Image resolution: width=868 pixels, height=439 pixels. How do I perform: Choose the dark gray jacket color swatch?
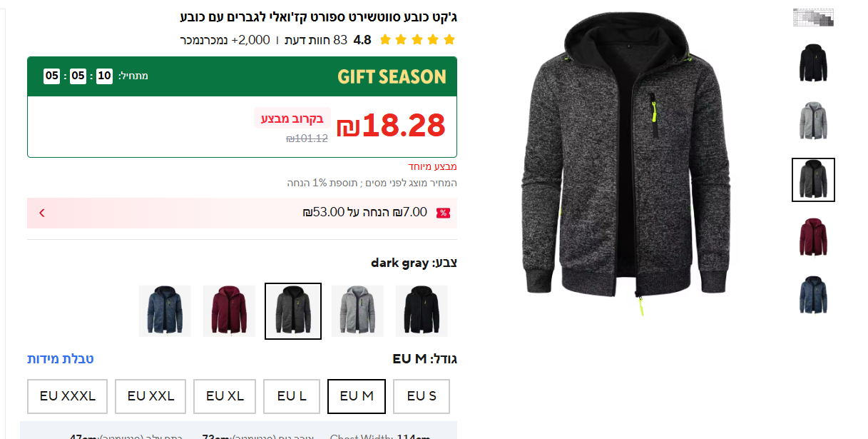293,311
